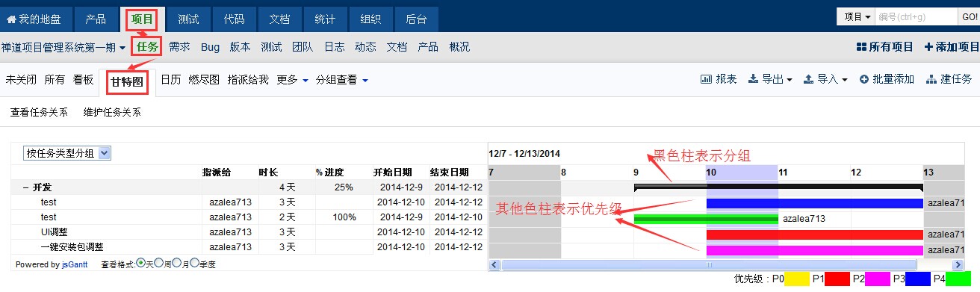Select the 季度 quarter view radio
980x292 pixels.
coord(194,263)
